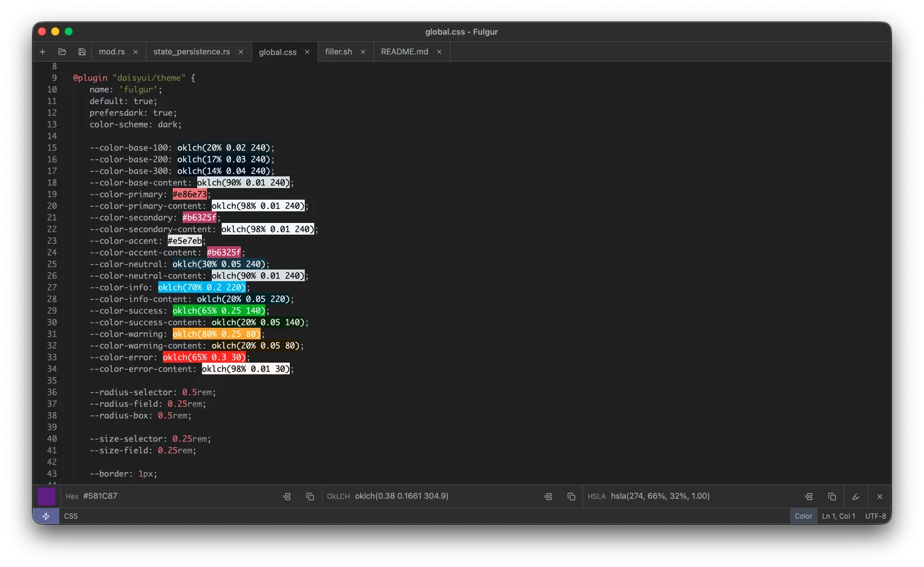
Task: Copy the Hex color value
Action: (x=310, y=497)
